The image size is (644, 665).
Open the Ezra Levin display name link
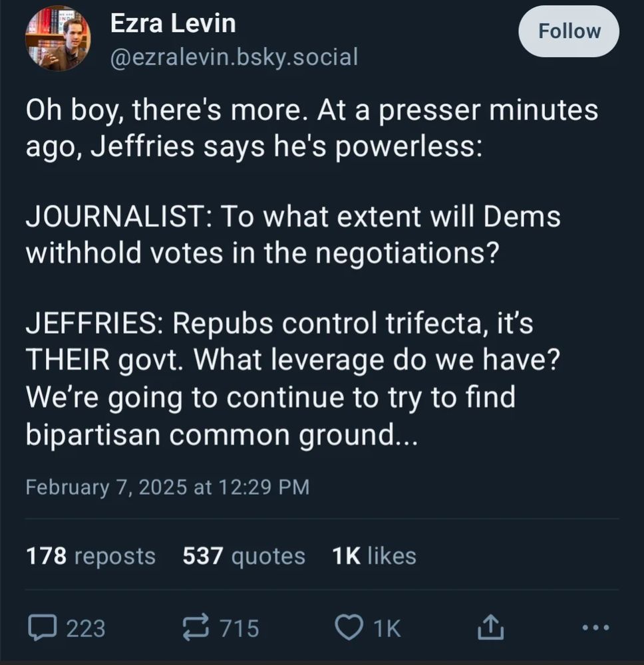click(172, 24)
